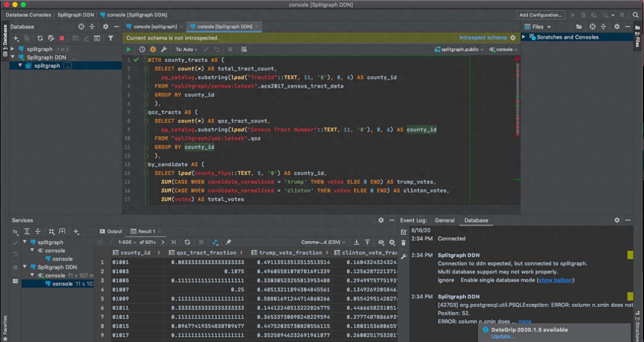This screenshot has height=342, width=644.
Task: Toggle the 1: Database side tool window
Action: [x=5, y=40]
